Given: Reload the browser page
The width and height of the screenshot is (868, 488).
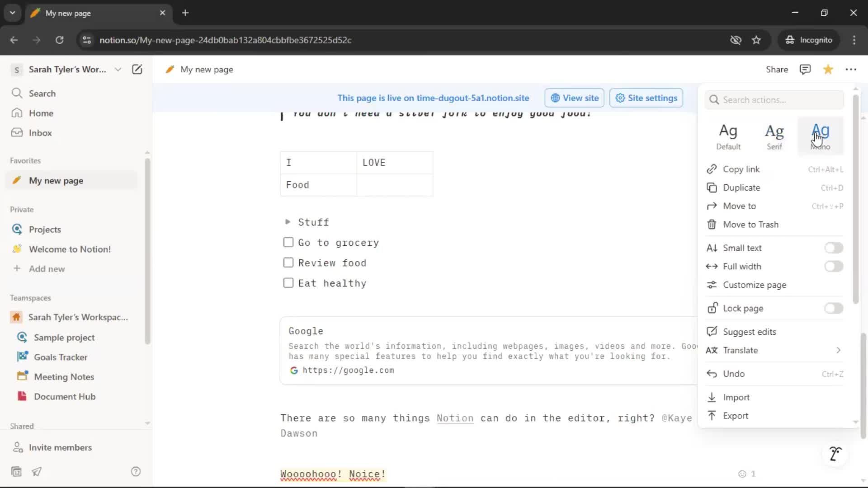Looking at the screenshot, I should [x=59, y=40].
